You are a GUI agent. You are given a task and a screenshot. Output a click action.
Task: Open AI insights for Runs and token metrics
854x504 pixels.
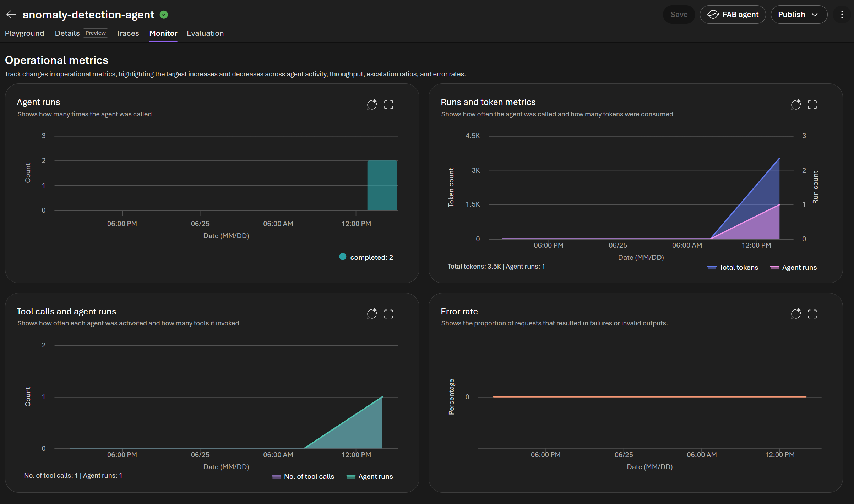coord(796,104)
